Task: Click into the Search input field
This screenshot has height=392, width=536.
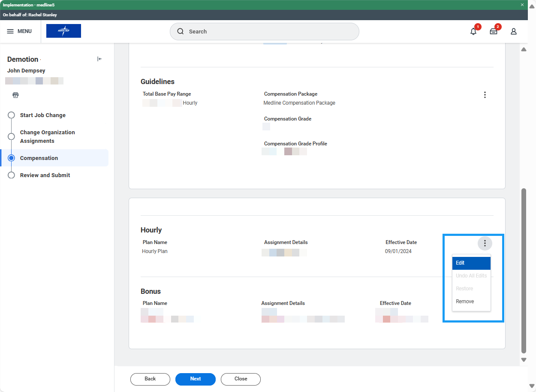Action: [270, 31]
